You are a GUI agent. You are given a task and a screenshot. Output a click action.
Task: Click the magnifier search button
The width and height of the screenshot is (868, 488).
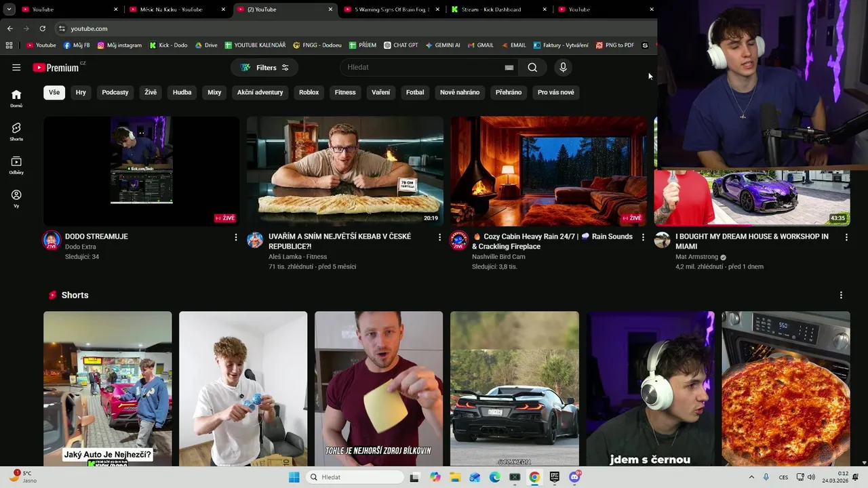tap(532, 67)
